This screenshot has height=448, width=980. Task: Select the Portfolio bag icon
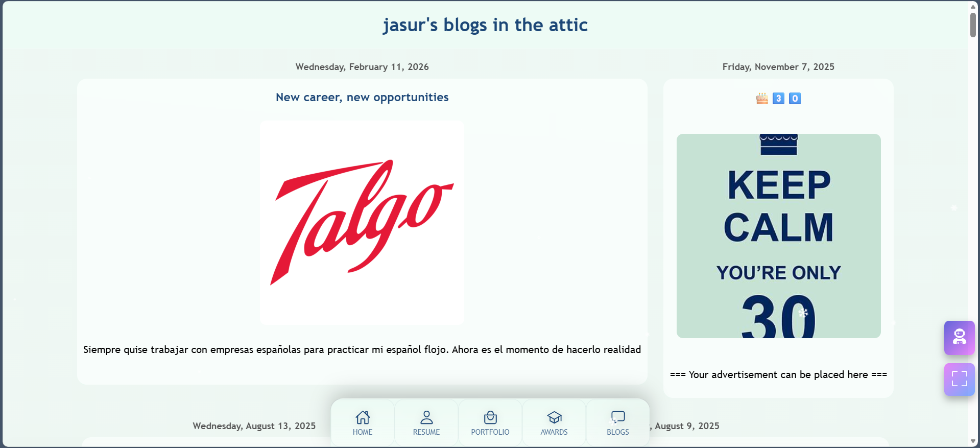tap(490, 417)
